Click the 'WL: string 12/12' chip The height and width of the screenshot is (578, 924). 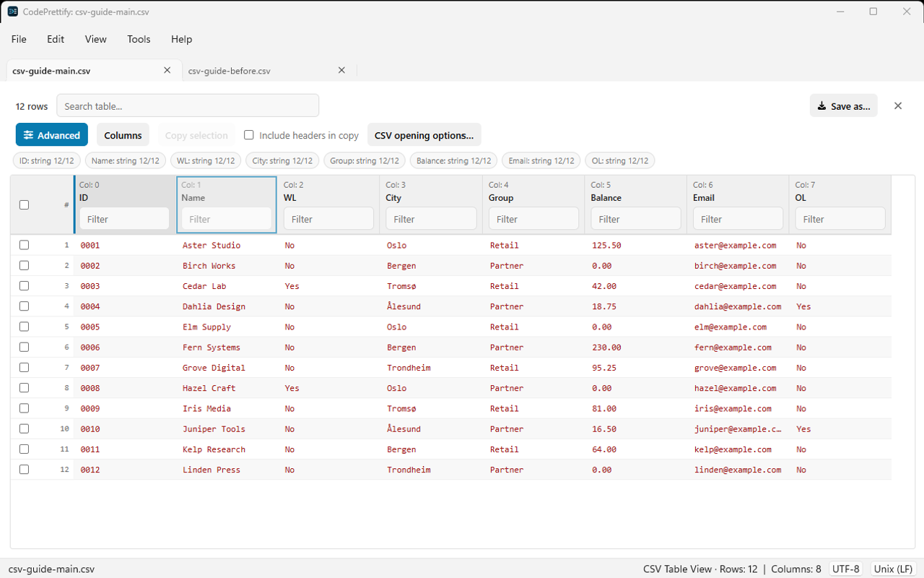(x=206, y=160)
